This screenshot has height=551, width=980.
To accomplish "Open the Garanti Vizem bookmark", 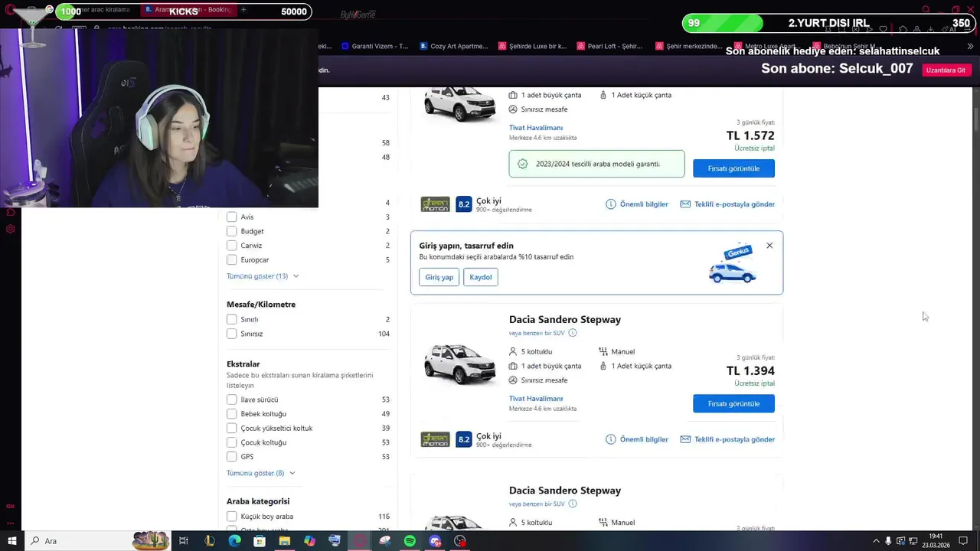I will (374, 46).
